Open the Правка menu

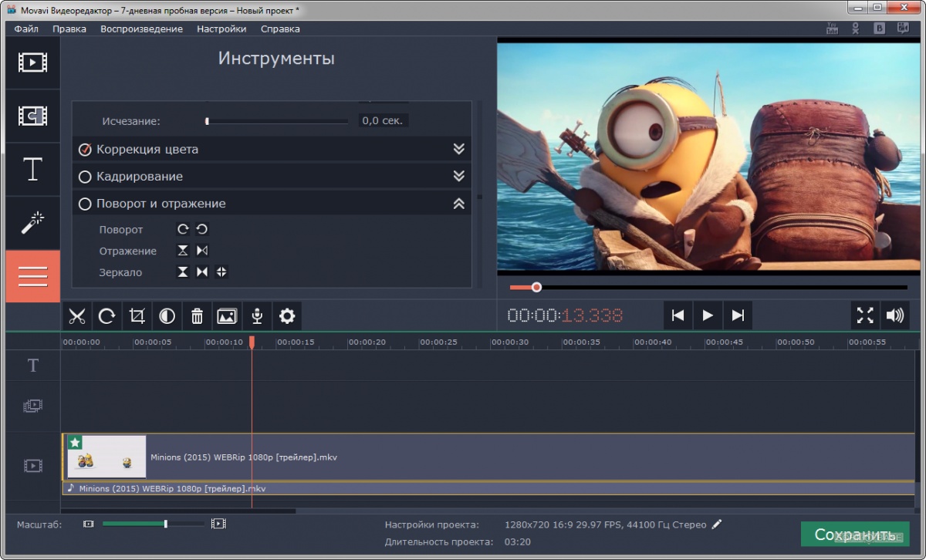click(69, 29)
